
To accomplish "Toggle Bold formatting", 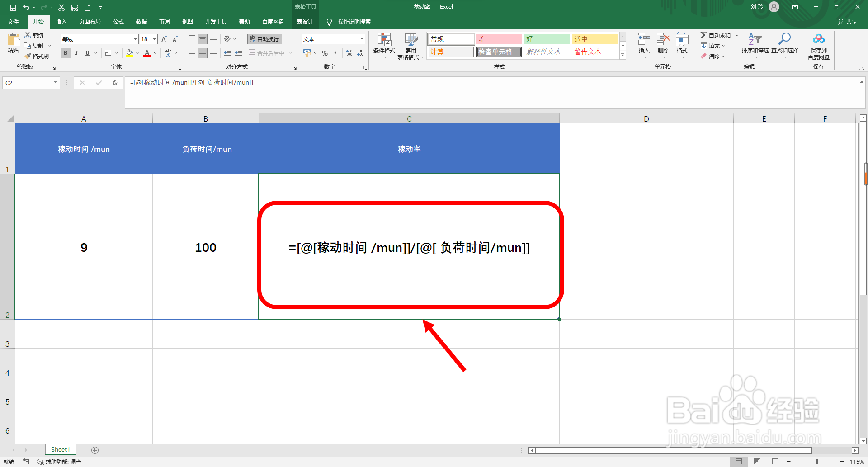I will [x=66, y=53].
